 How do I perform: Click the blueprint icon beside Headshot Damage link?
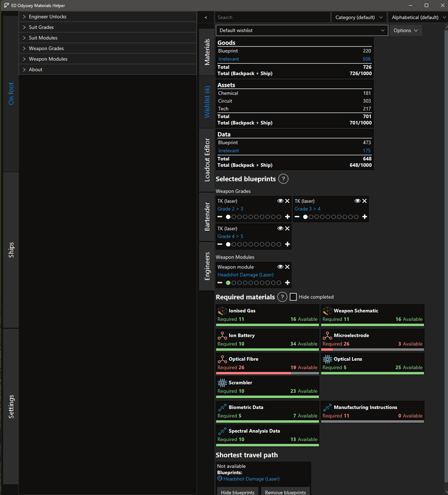pyautogui.click(x=220, y=478)
